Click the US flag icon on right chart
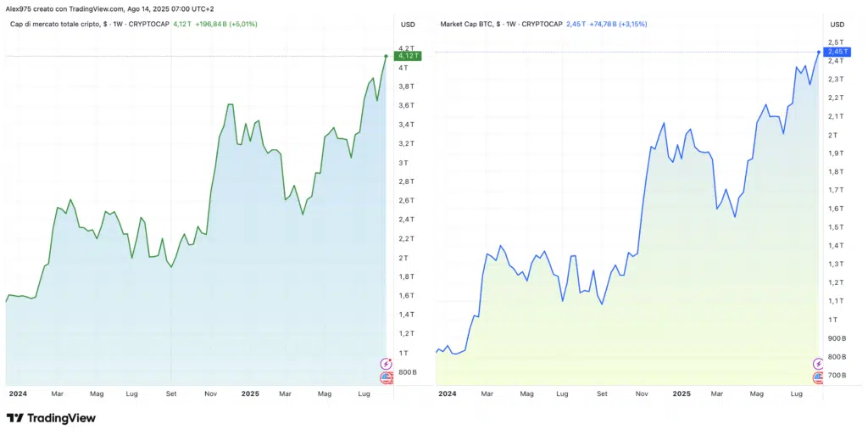 point(818,377)
